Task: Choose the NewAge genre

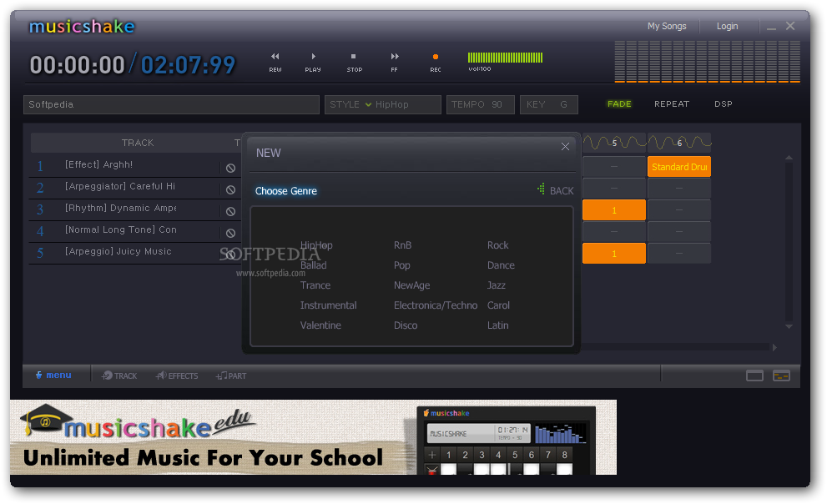Action: point(412,285)
